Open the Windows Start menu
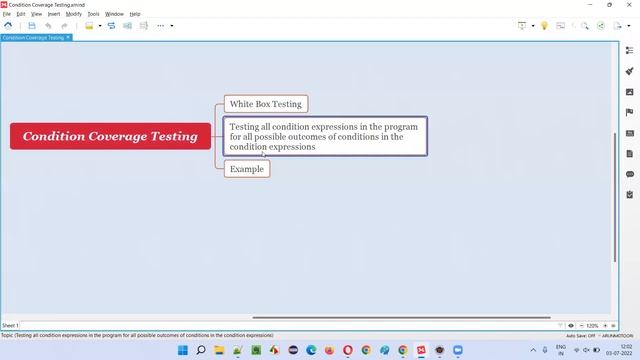The height and width of the screenshot is (360, 640). (x=182, y=350)
